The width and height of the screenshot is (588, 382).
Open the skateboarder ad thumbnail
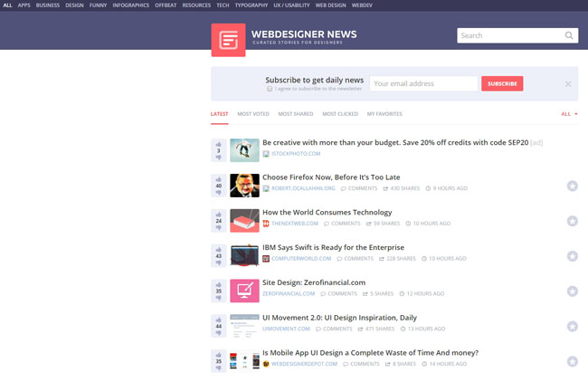[x=244, y=150]
